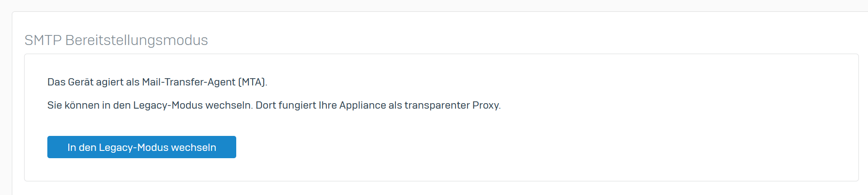Click the sentence starting with 'Dort fungiert Ihre'
Image resolution: width=868 pixels, height=195 pixels.
point(378,105)
